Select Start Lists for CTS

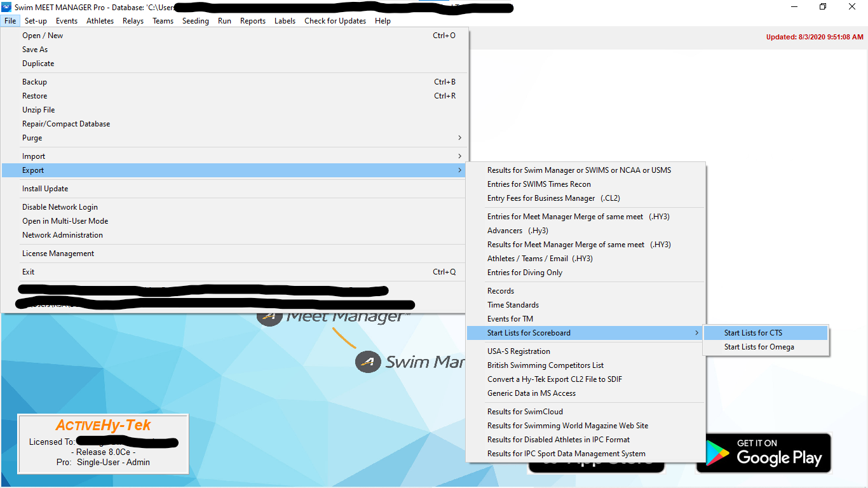coord(766,333)
